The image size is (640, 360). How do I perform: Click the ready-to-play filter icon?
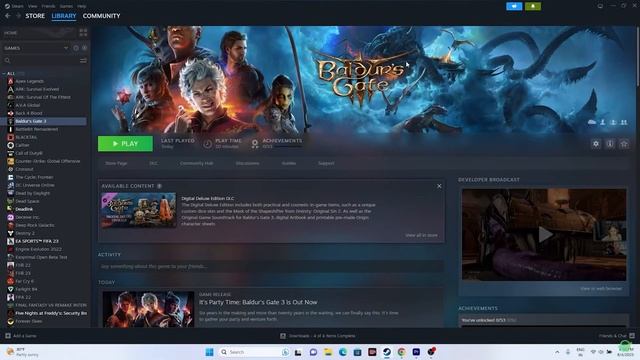click(84, 48)
